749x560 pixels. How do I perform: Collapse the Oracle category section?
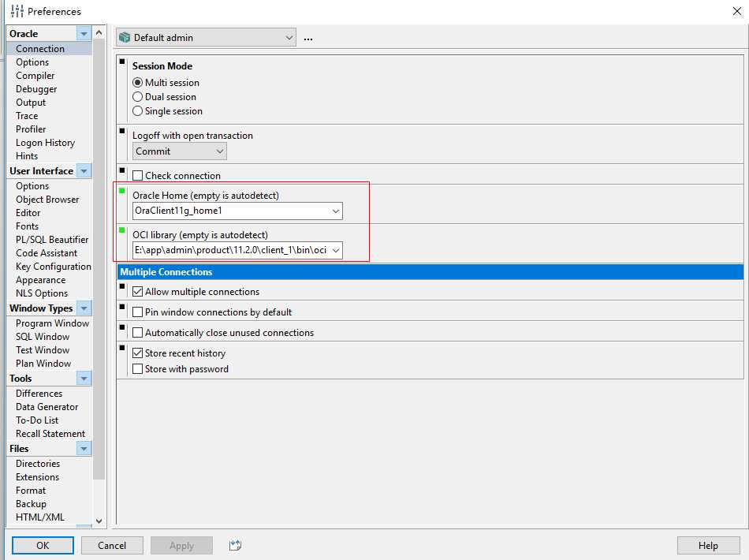(84, 34)
